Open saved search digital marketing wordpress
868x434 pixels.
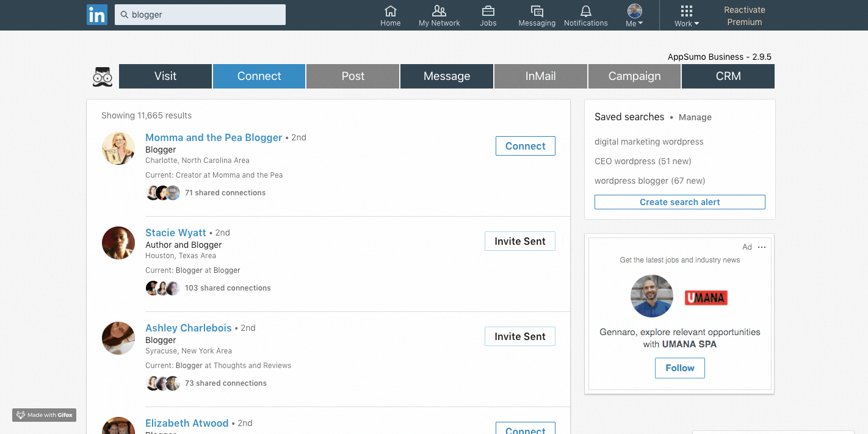point(649,142)
